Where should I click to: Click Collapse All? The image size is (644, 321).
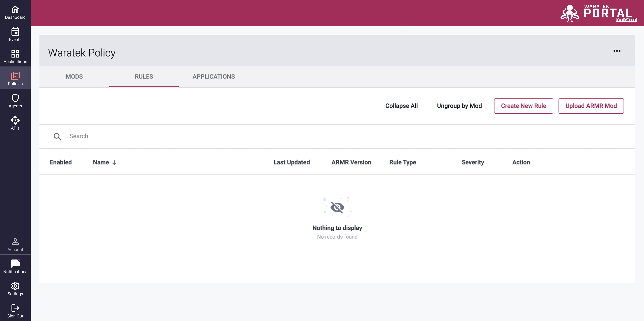point(402,106)
